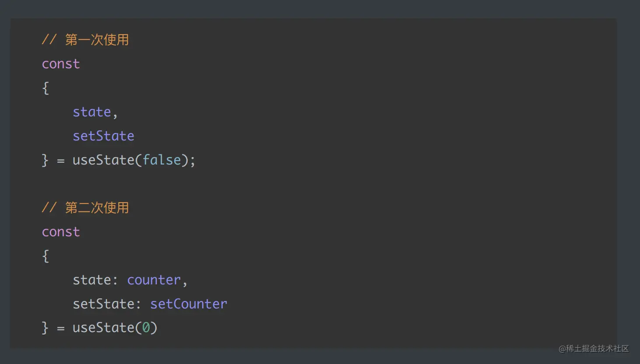Click the "第二次使用" comment line

[85, 207]
